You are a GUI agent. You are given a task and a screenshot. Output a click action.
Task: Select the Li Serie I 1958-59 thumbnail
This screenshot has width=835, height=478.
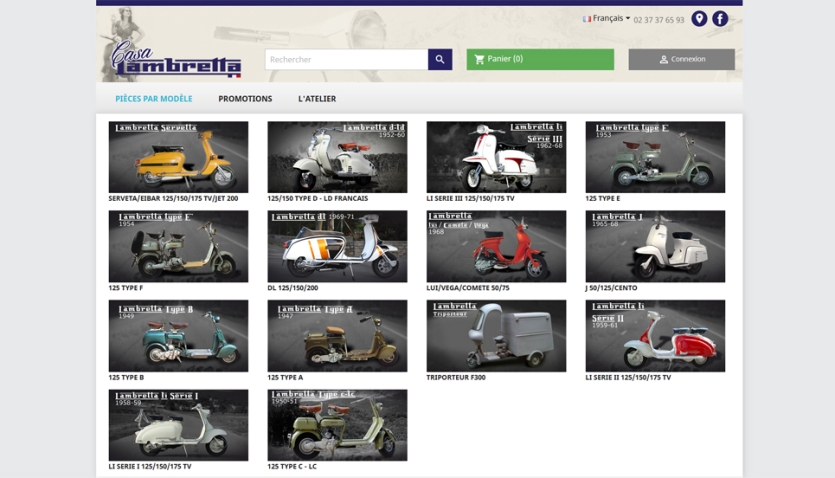point(178,425)
